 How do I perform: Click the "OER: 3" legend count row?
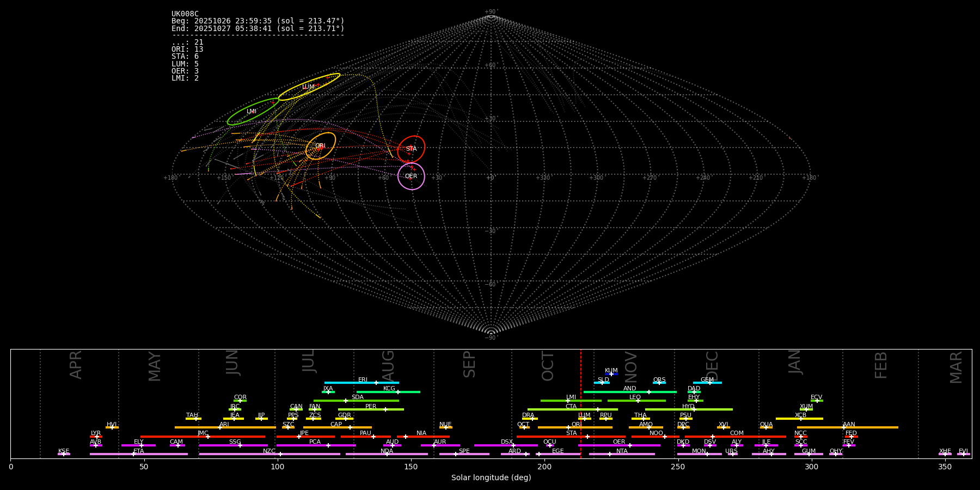click(185, 71)
